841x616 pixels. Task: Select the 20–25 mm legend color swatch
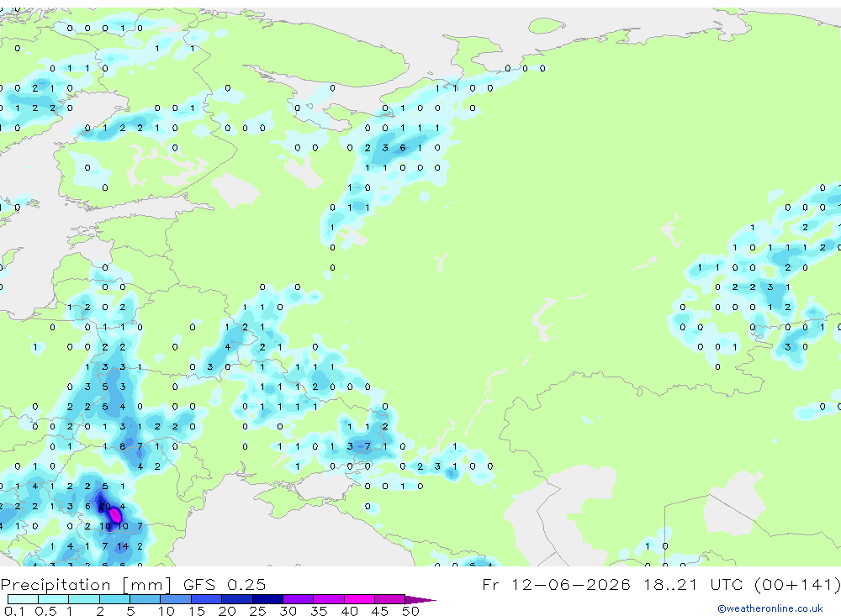pyautogui.click(x=237, y=599)
